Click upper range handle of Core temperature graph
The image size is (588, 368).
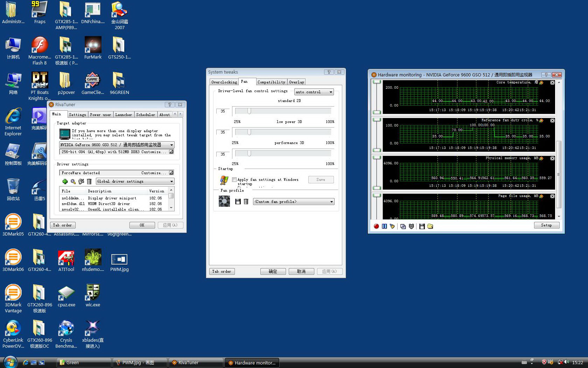(x=377, y=82)
